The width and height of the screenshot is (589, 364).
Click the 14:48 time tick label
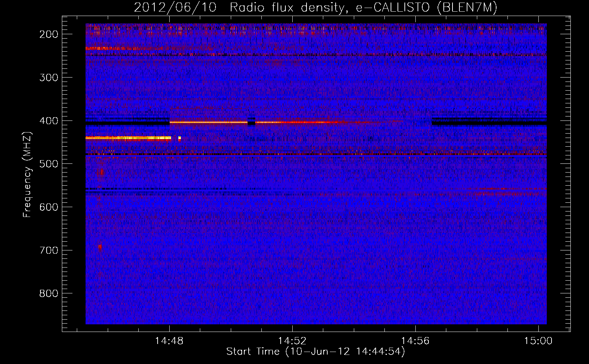[x=169, y=341]
